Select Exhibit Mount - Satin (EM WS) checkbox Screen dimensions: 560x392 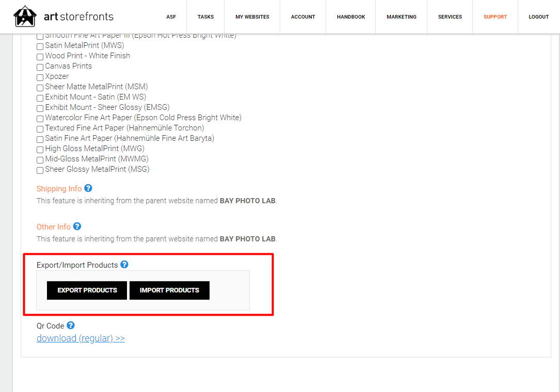click(x=40, y=98)
